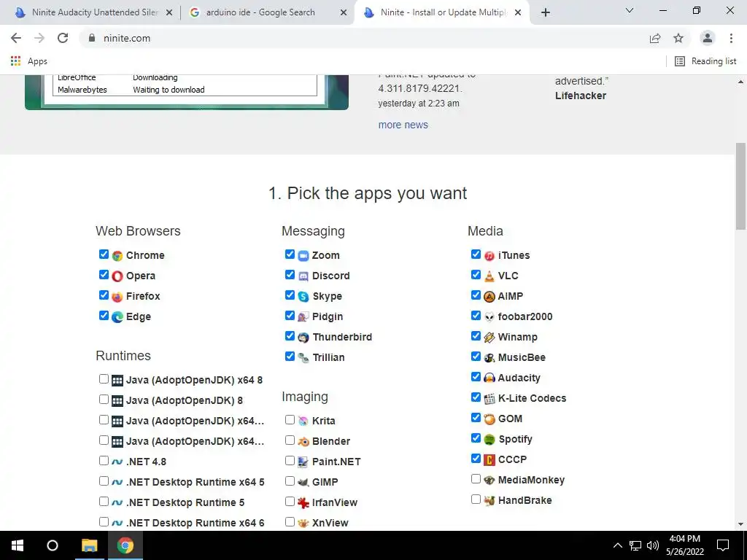Click the CCCP app icon

pyautogui.click(x=489, y=460)
